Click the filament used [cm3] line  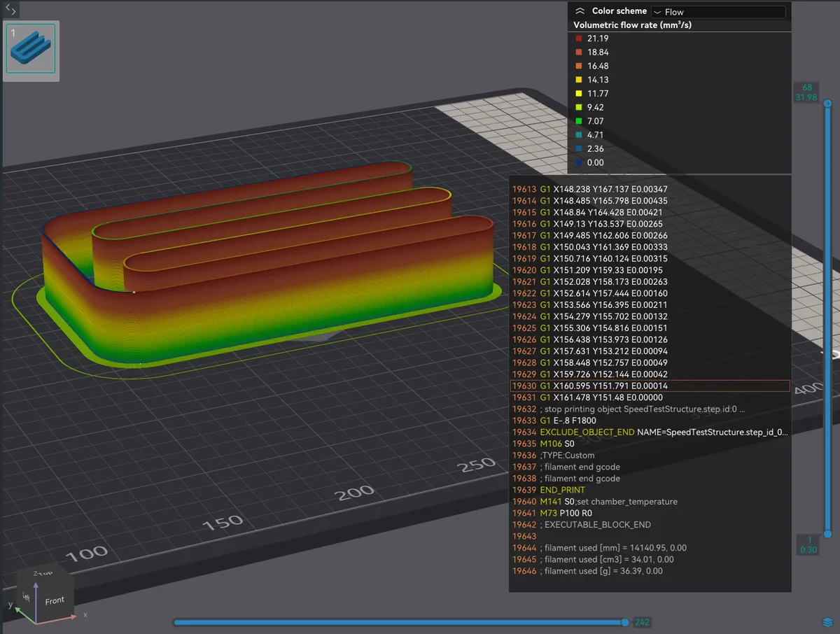[x=650, y=559]
